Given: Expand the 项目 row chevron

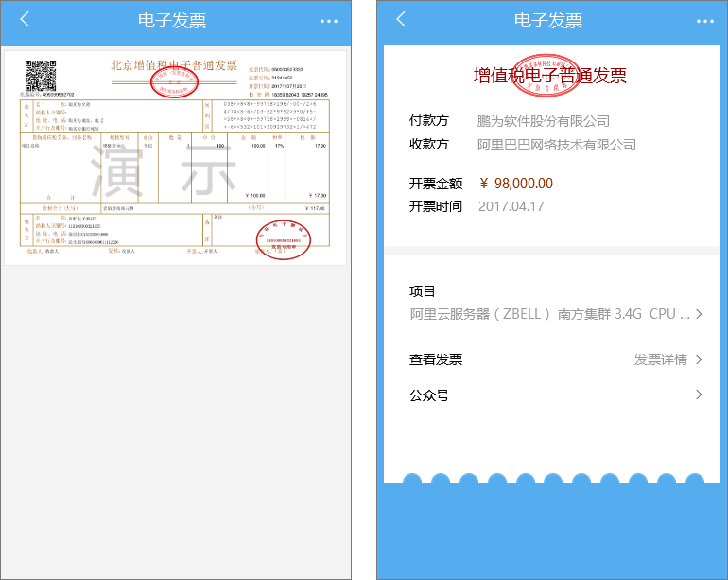Looking at the screenshot, I should point(699,314).
